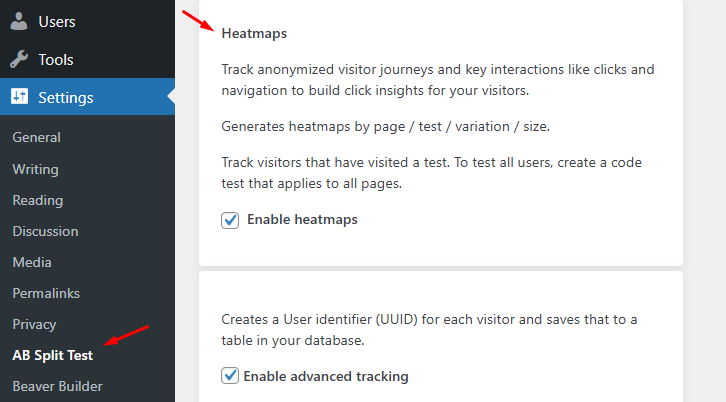Click the Tools wrench icon
Viewport: 726px width, 402px height.
(x=19, y=60)
